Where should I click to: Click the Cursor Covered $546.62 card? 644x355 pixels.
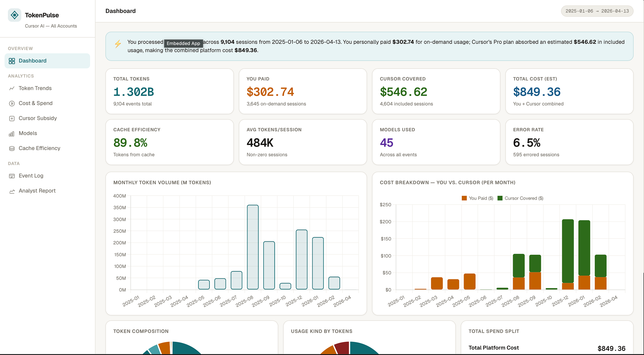tap(436, 91)
